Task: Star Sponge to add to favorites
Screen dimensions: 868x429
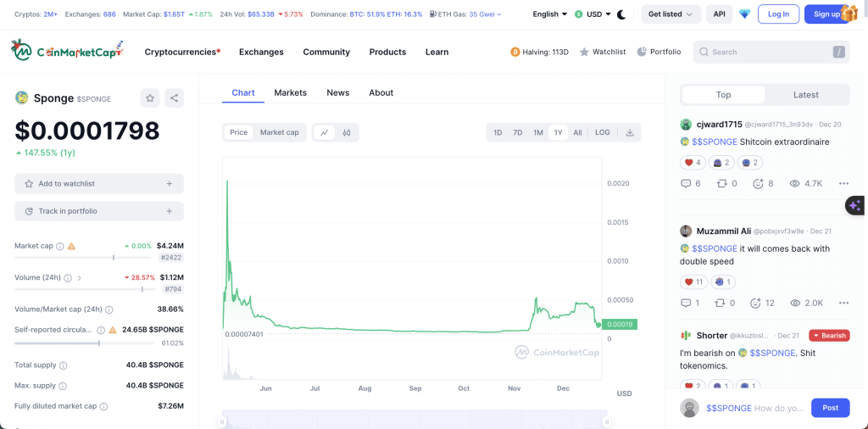Action: tap(150, 98)
